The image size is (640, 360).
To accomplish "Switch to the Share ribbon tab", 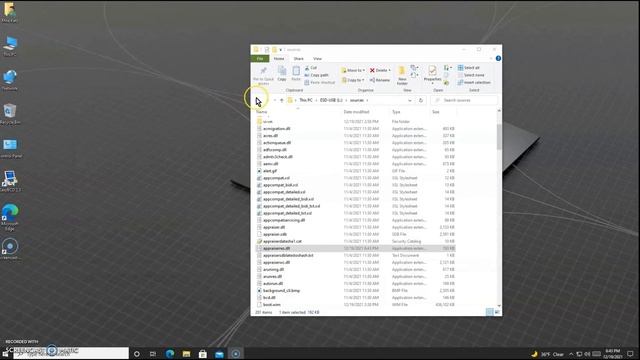I will click(x=298, y=59).
